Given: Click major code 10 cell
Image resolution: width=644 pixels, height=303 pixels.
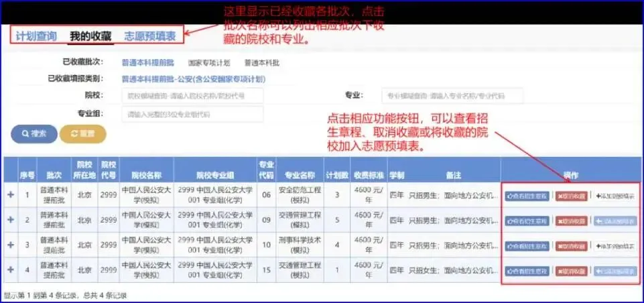Looking at the screenshot, I should pyautogui.click(x=267, y=245).
